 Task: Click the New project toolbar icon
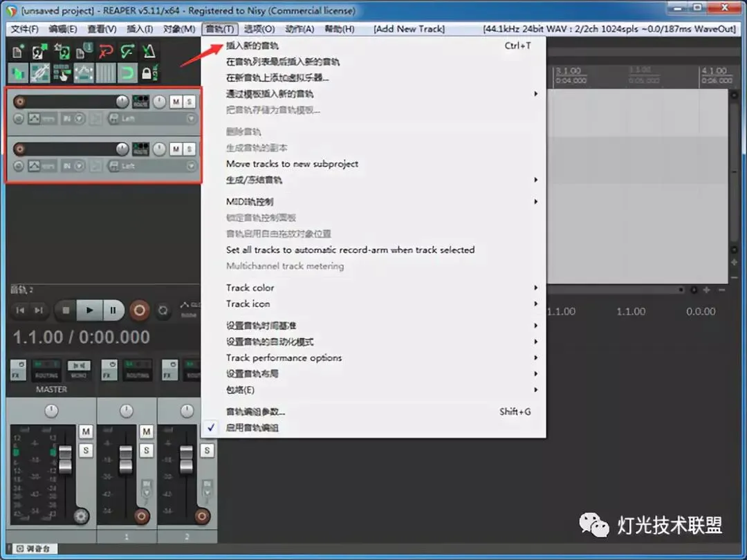[x=17, y=51]
